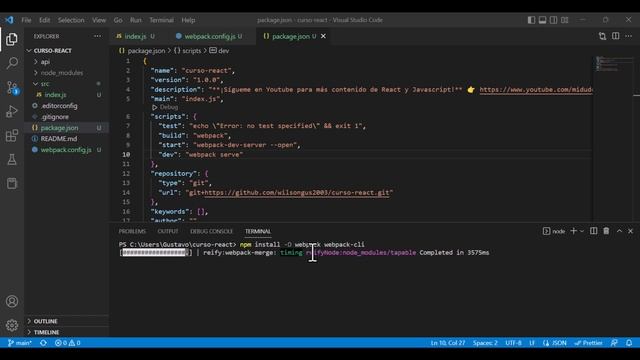Maximize the panel size chevron
Screen dimensions: 640x360
click(x=619, y=231)
